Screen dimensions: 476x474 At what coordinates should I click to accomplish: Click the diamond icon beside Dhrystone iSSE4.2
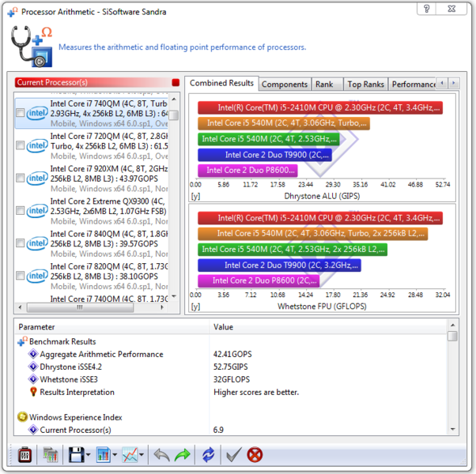(32, 367)
